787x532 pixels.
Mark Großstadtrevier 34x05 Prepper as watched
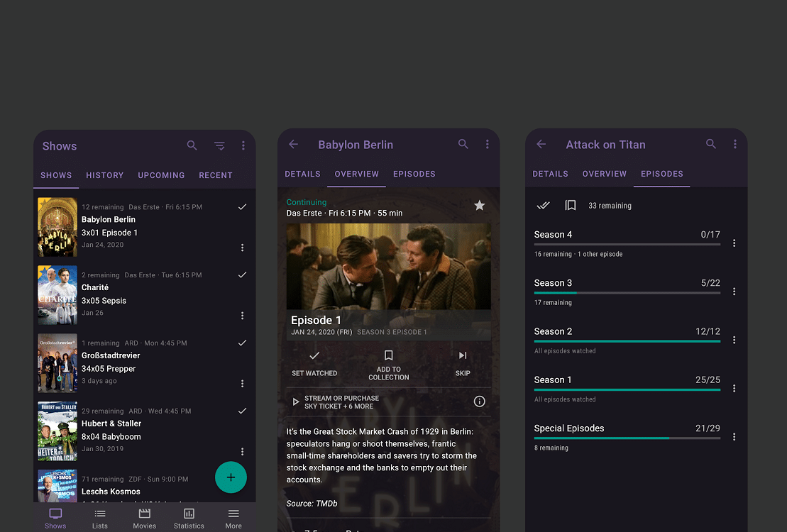243,343
